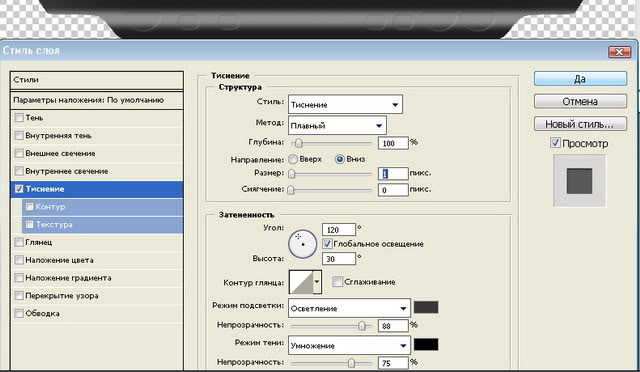
Task: Tick the Обводка checkbox
Action: pos(19,314)
